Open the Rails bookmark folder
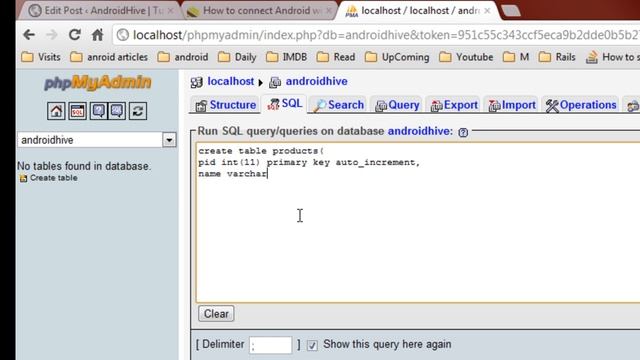 point(557,57)
